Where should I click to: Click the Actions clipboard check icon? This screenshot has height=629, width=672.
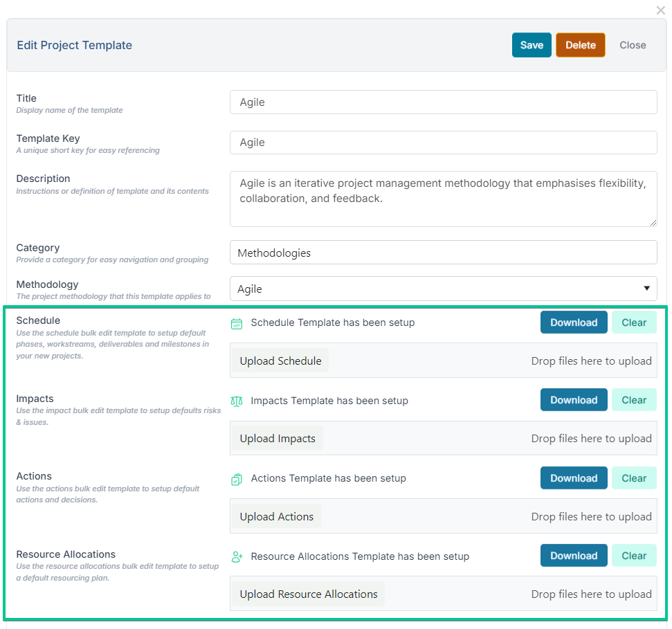237,479
